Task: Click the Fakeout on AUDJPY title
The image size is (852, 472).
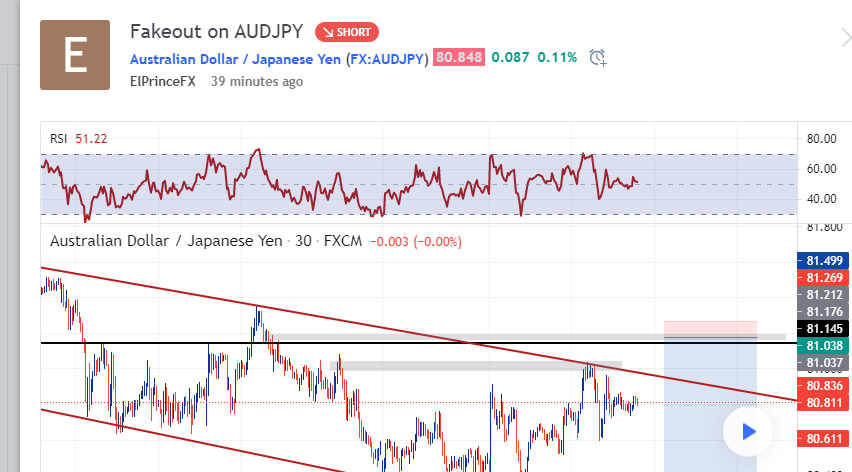Action: point(216,32)
